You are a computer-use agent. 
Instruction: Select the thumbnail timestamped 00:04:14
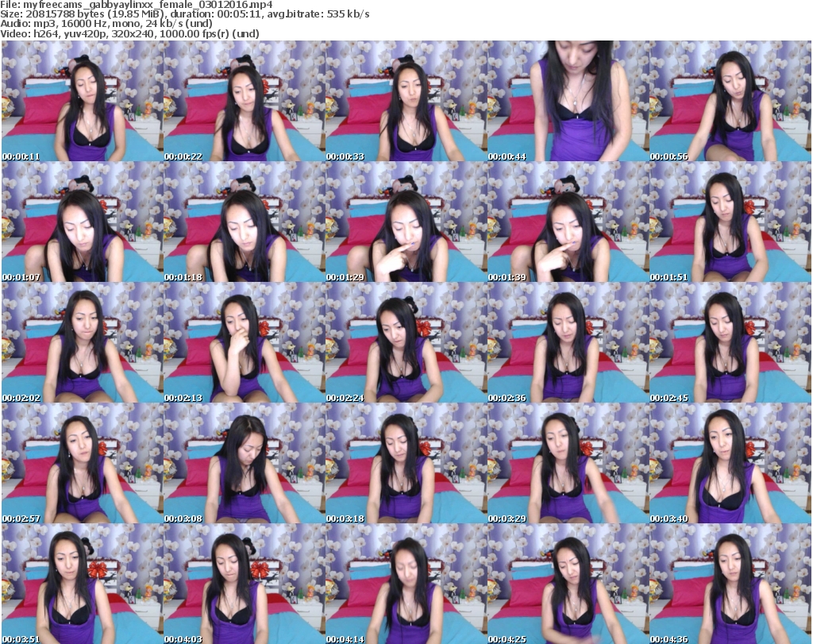[x=406, y=584]
